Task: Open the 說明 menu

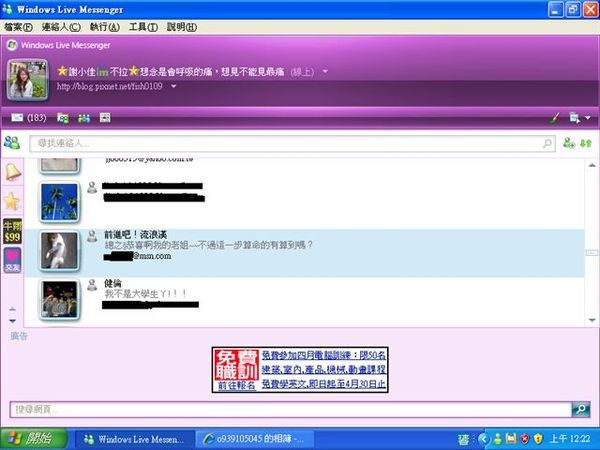Action: [x=182, y=27]
